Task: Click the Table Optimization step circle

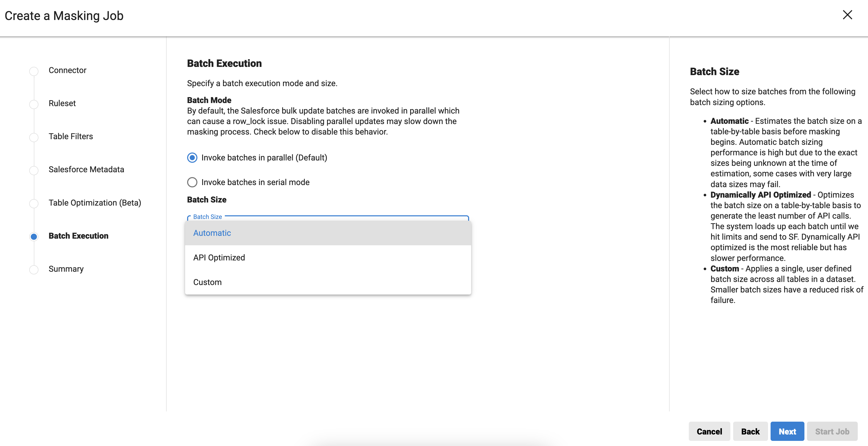Action: (x=34, y=204)
